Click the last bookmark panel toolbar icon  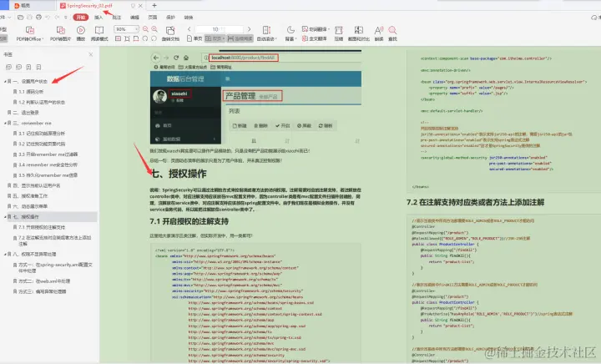tap(38, 67)
